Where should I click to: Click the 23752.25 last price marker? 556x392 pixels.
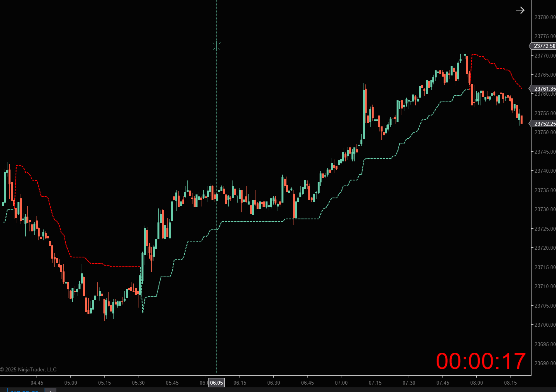pyautogui.click(x=543, y=123)
